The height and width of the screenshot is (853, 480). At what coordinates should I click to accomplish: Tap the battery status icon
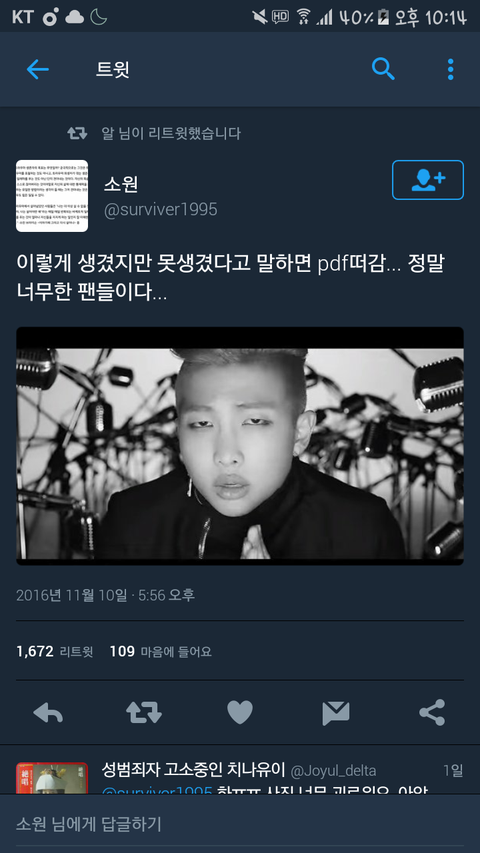pos(384,17)
